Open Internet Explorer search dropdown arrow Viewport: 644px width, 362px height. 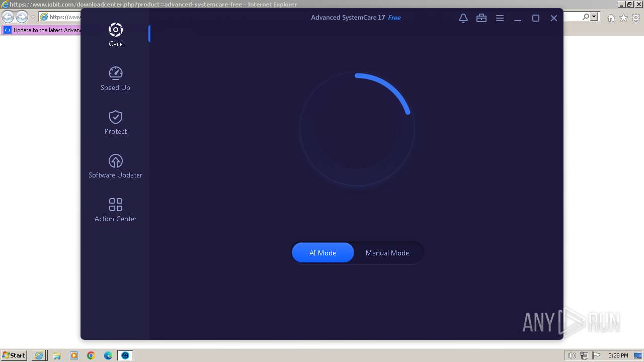tap(594, 17)
